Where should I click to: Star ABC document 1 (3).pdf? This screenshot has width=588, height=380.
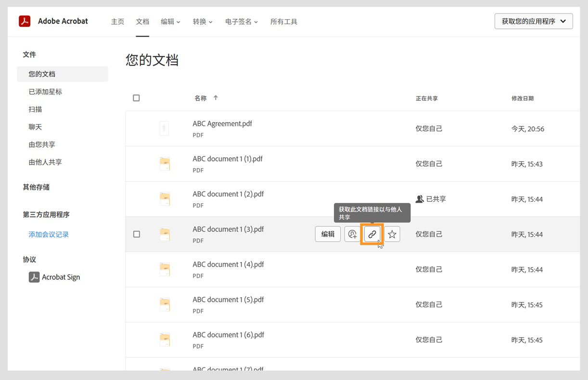tap(392, 234)
